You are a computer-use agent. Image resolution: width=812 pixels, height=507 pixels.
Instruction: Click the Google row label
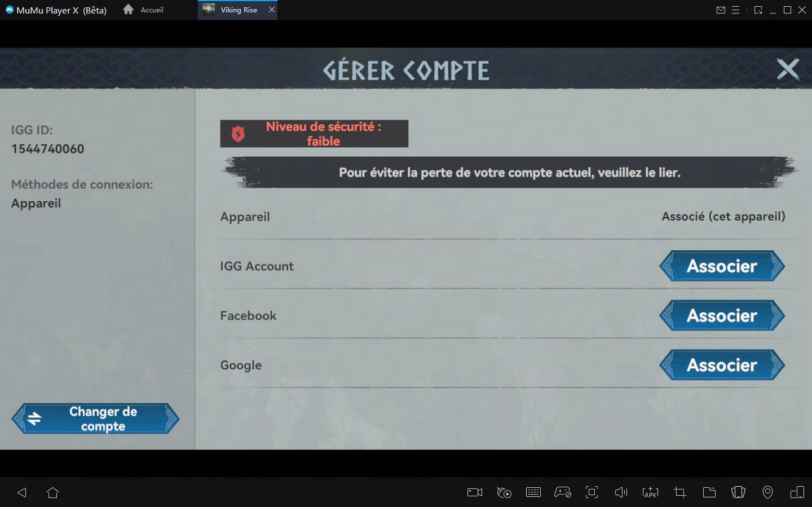[241, 365]
